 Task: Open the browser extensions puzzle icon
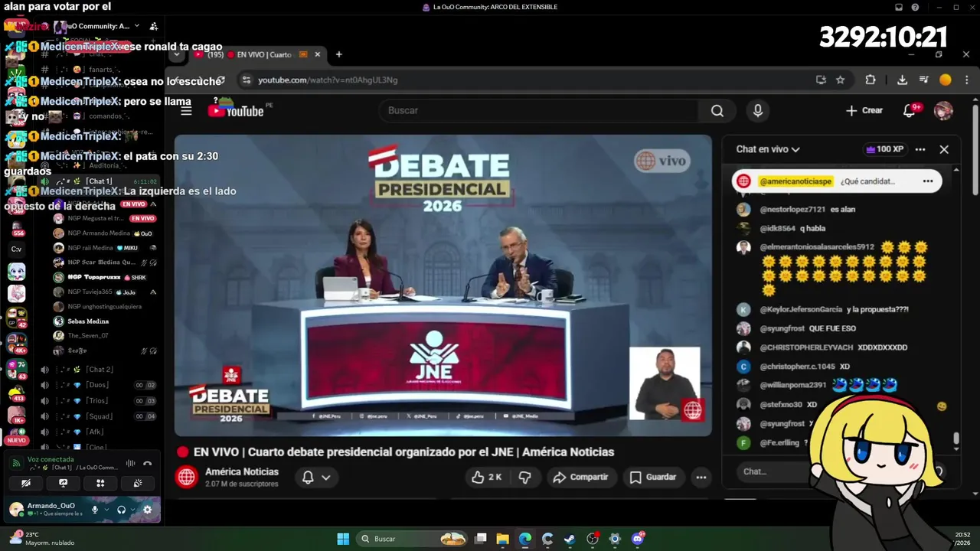coord(871,80)
